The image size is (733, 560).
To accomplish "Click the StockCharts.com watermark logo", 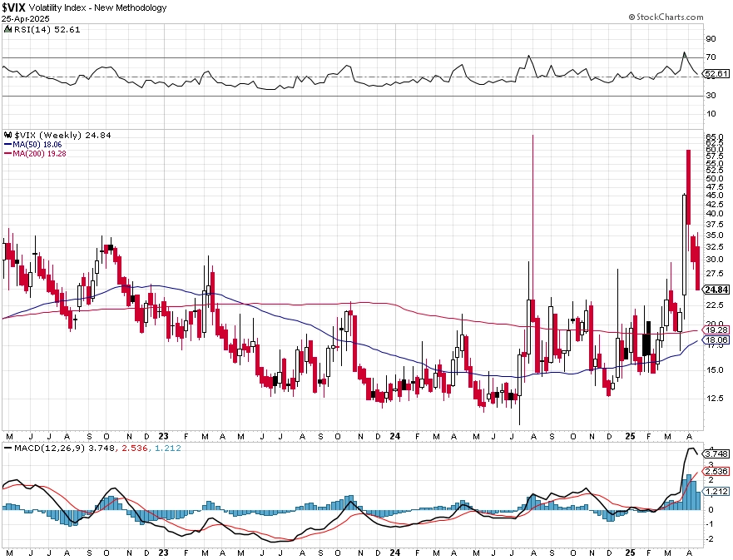I will pyautogui.click(x=666, y=17).
